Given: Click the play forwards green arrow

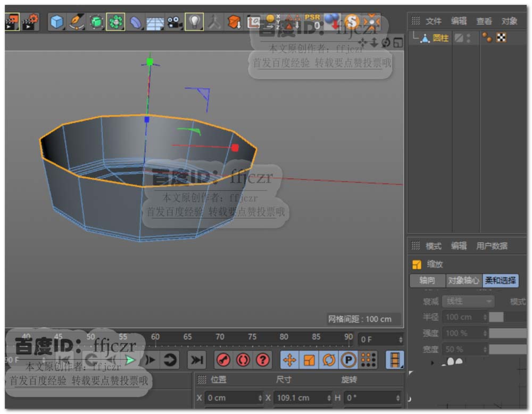Looking at the screenshot, I should [x=130, y=360].
